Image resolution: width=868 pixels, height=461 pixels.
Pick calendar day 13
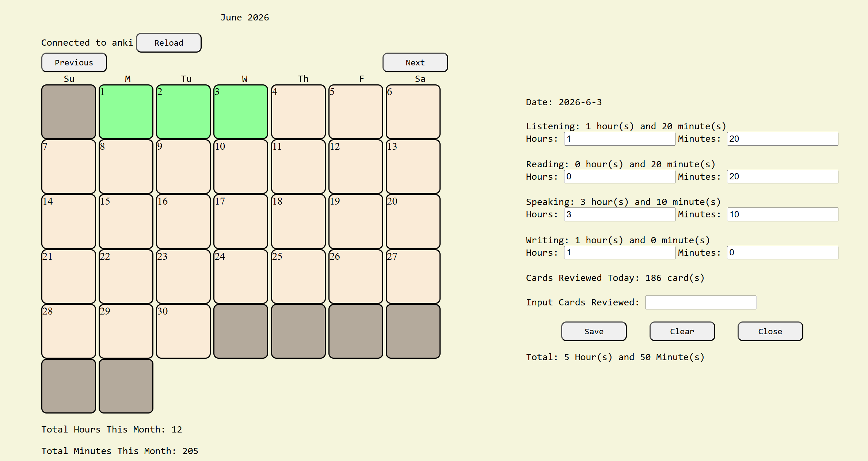413,167
